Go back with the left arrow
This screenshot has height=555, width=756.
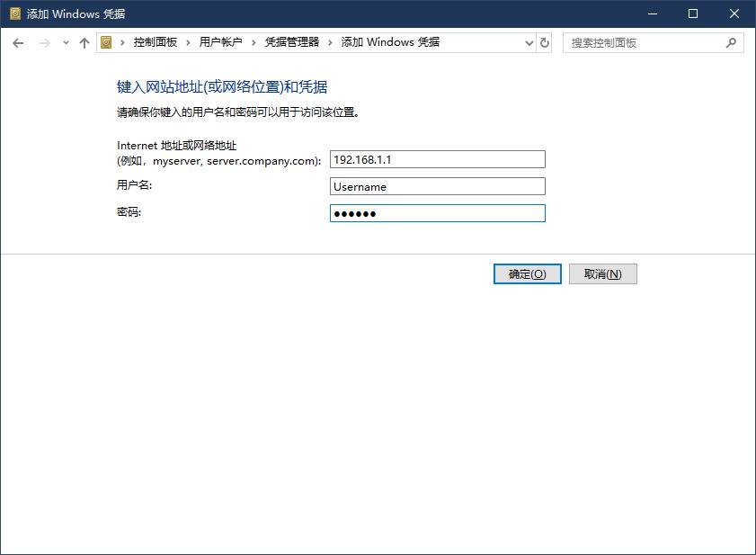[18, 43]
